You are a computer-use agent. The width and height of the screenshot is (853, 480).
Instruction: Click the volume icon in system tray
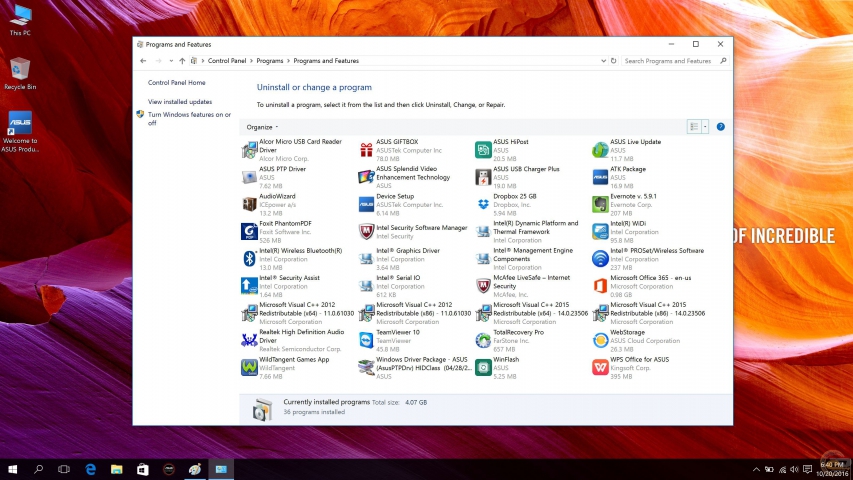pos(794,470)
